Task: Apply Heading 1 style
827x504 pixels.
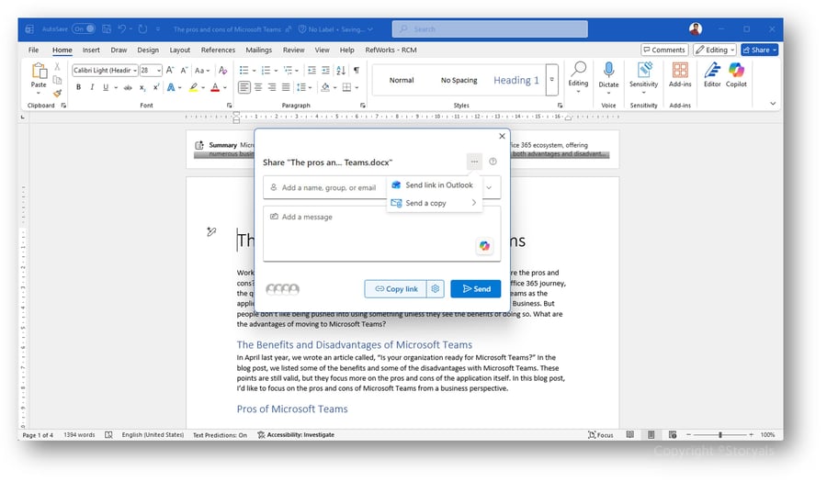Action: [x=515, y=80]
